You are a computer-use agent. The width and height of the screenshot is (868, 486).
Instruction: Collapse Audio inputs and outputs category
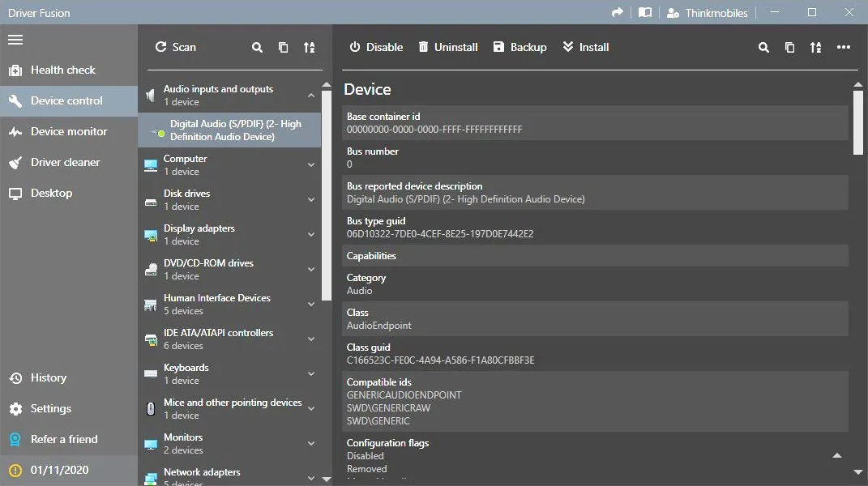click(311, 96)
